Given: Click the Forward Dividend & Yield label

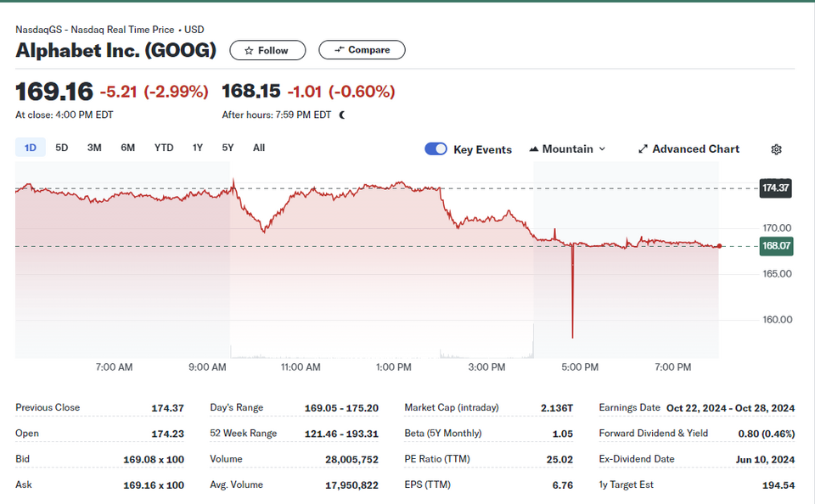Looking at the screenshot, I should coord(654,433).
